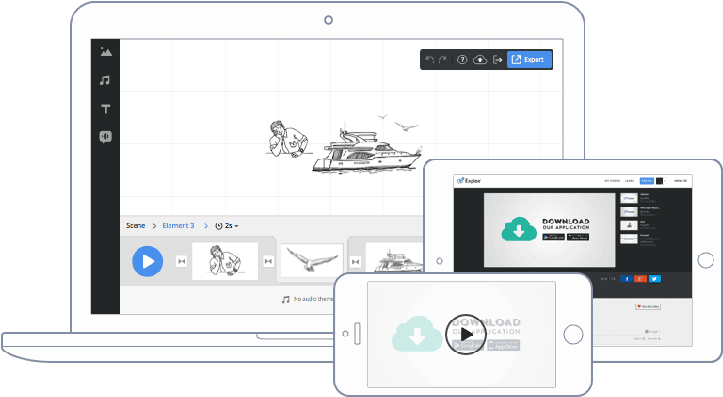Select the seagulls drawing on the canvas

click(x=399, y=123)
